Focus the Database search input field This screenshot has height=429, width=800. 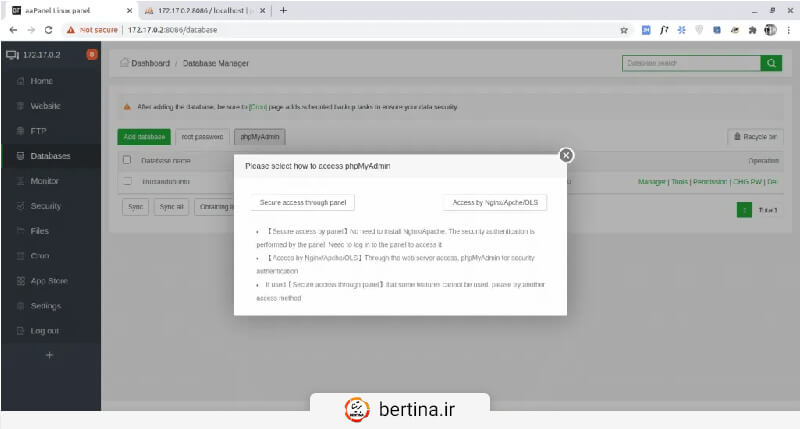pos(691,63)
